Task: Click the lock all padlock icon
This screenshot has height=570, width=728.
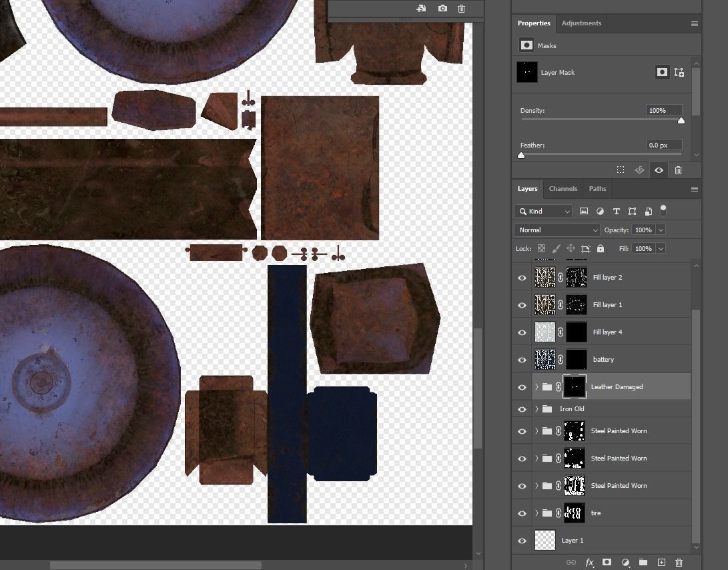Action: pyautogui.click(x=601, y=248)
